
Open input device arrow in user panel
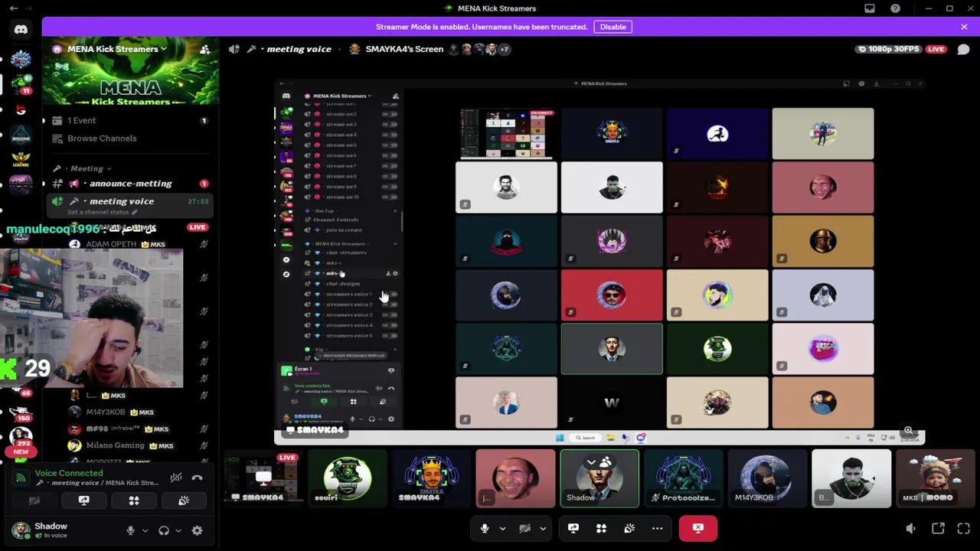pyautogui.click(x=145, y=530)
